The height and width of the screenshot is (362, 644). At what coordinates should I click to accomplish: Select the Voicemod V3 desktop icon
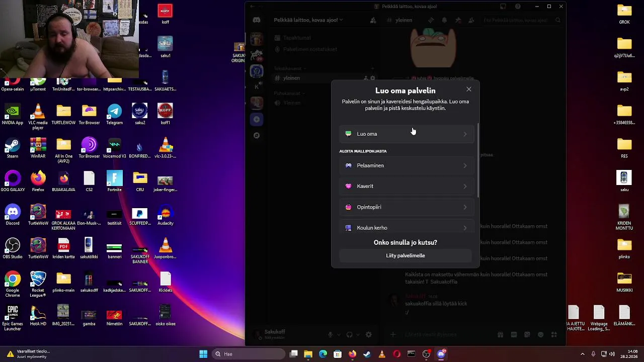pos(114,148)
